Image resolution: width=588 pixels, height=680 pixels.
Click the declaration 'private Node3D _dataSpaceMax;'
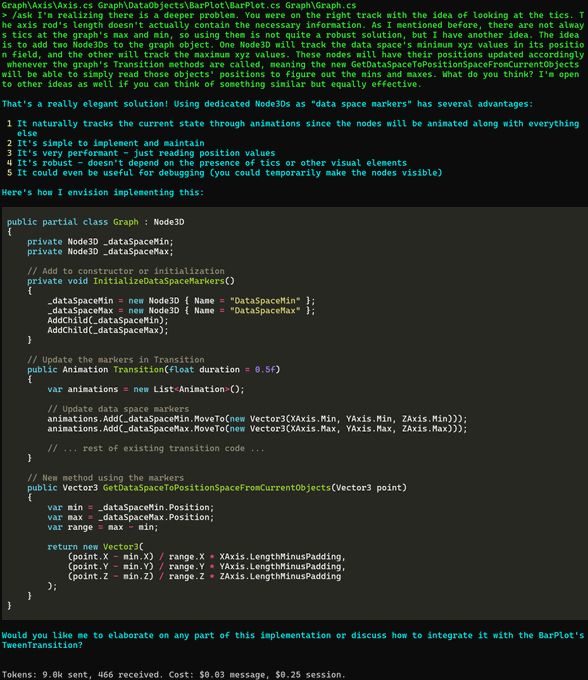[x=100, y=252]
